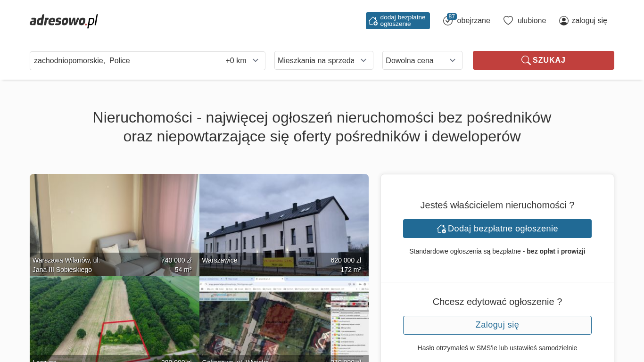Click the heart favorites icon

tap(508, 21)
